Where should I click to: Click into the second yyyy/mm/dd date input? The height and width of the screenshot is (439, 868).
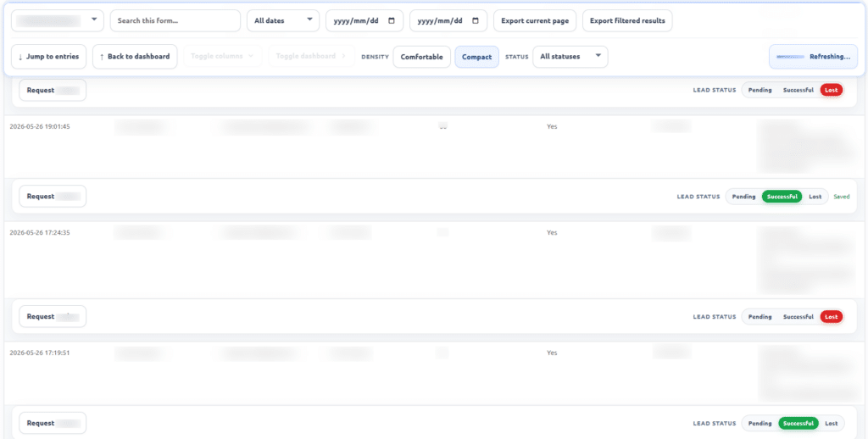(x=448, y=20)
